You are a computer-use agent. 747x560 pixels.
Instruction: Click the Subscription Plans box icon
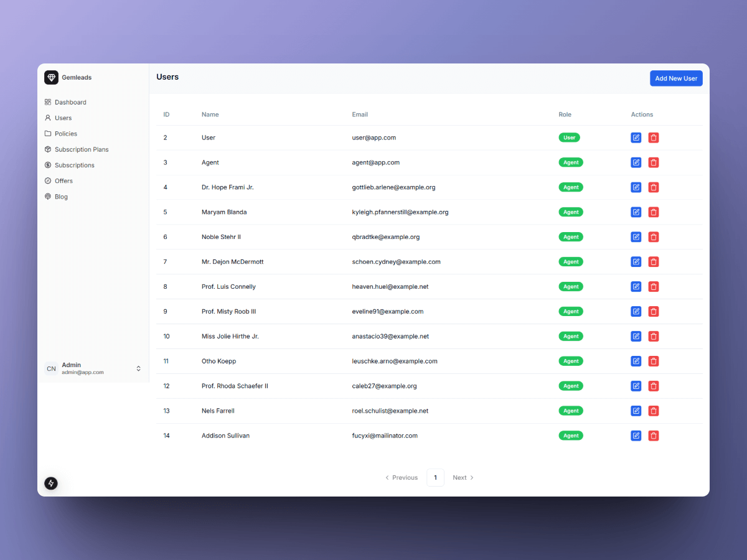tap(48, 149)
